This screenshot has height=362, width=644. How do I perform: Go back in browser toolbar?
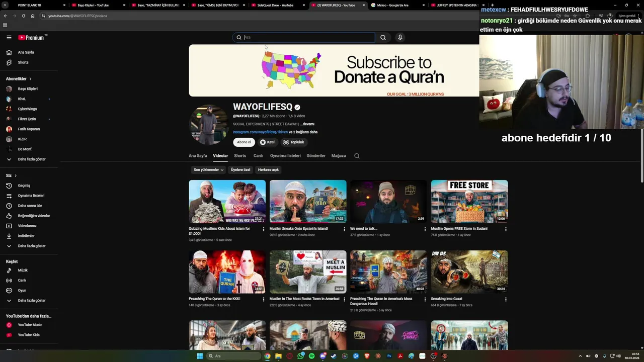pos(6,16)
